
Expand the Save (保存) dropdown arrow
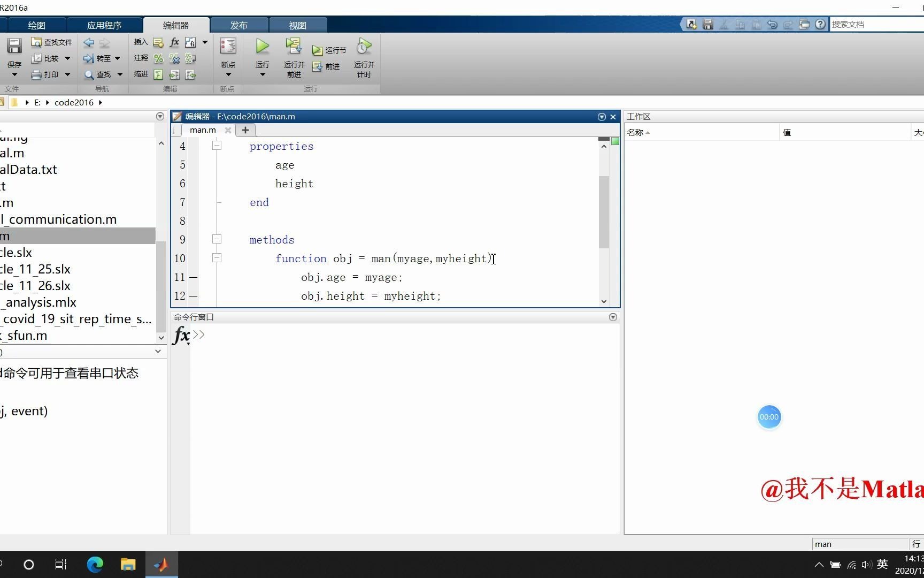[x=14, y=74]
